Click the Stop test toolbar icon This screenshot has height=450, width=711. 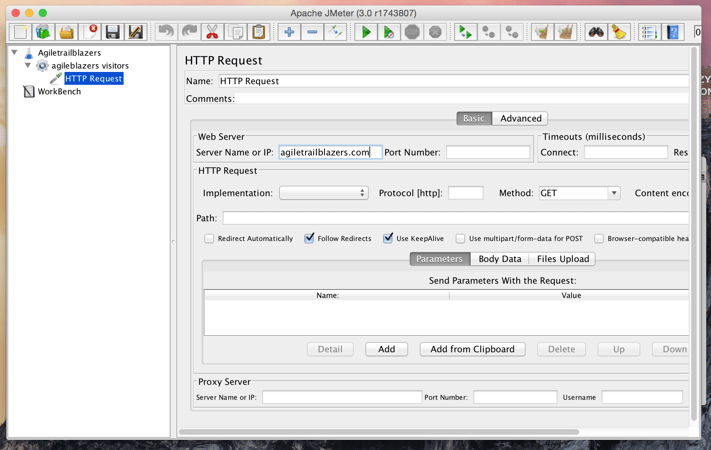coord(412,32)
